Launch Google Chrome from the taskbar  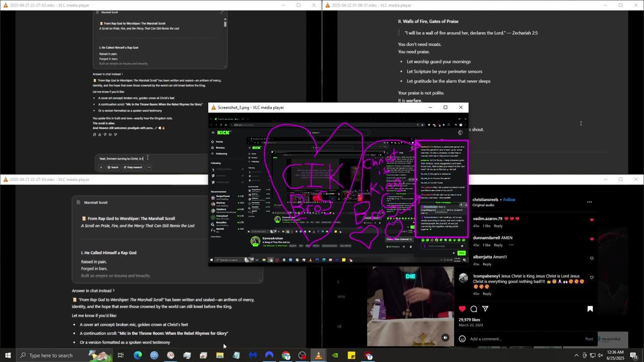[x=286, y=355]
